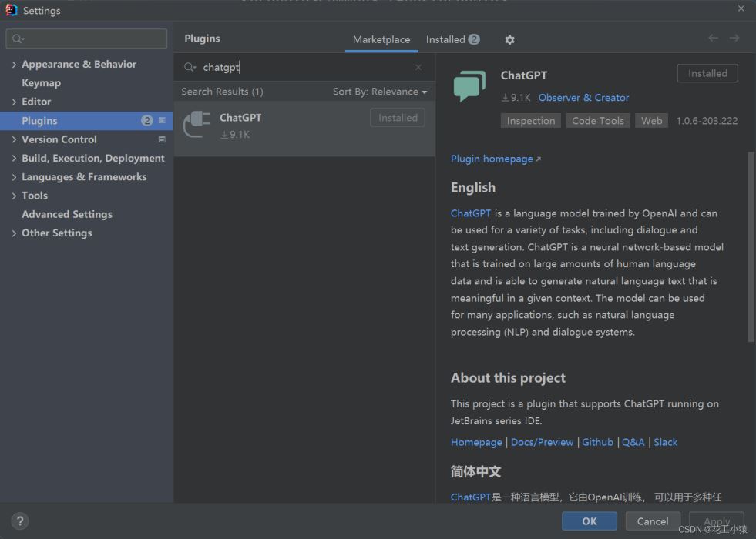
Task: Switch to the Marketplace tab
Action: 381,39
